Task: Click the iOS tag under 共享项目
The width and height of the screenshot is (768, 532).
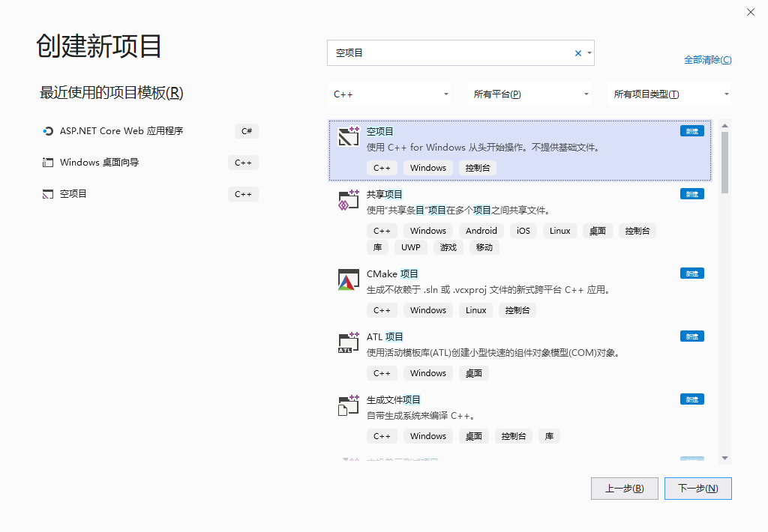Action: pos(523,231)
